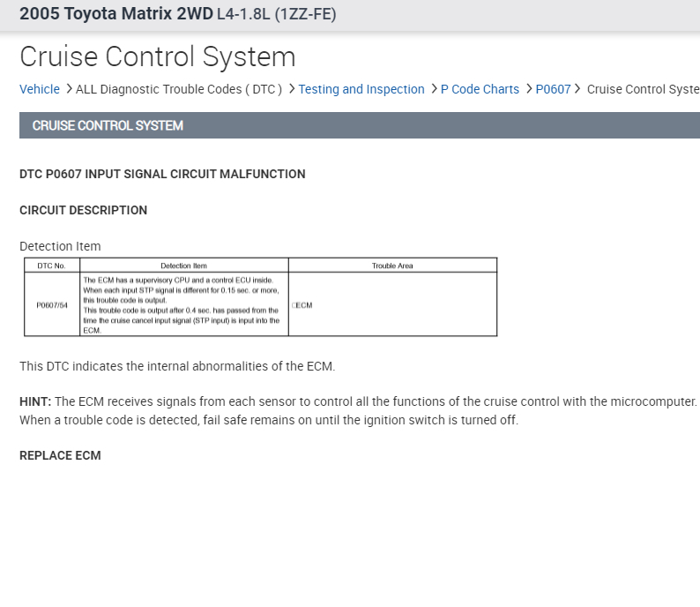Select the P0607 breadcrumb link

(553, 89)
